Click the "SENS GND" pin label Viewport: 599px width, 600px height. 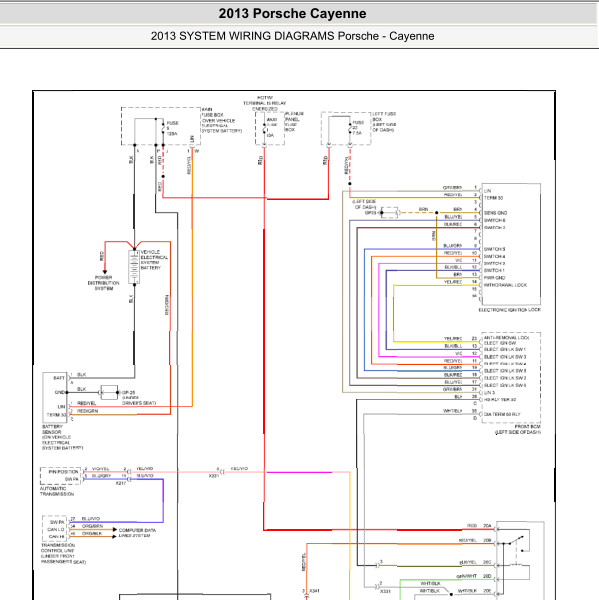pyautogui.click(x=495, y=213)
